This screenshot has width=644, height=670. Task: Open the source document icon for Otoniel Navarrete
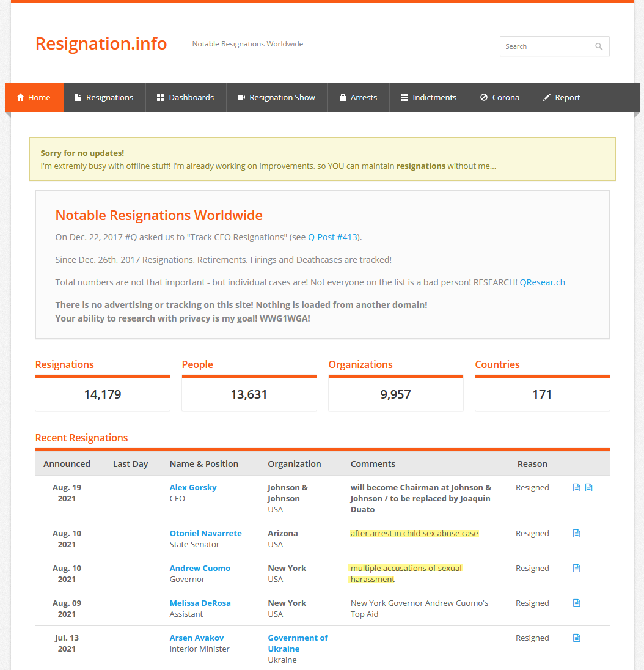[577, 533]
